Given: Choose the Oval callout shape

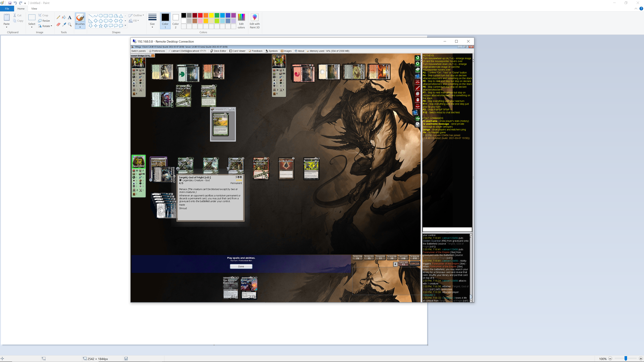Looking at the screenshot, I should click(116, 26).
